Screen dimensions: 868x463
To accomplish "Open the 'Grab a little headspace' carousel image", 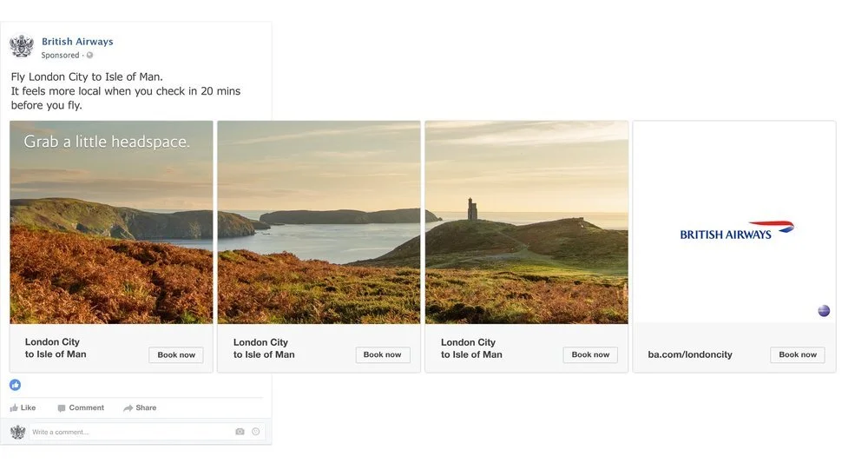I will pos(111,222).
